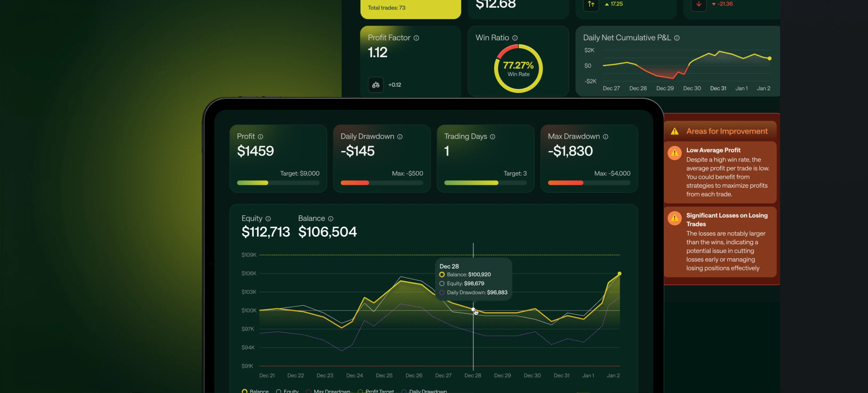Click the Low Average Profit warning icon
The width and height of the screenshot is (868, 393).
click(x=675, y=153)
